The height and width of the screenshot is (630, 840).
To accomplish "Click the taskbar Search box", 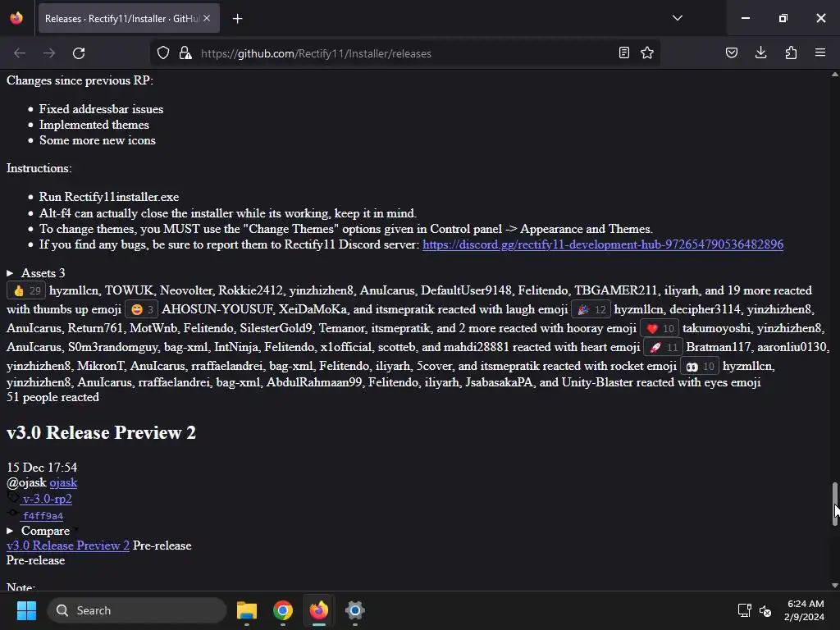I will pyautogui.click(x=137, y=610).
